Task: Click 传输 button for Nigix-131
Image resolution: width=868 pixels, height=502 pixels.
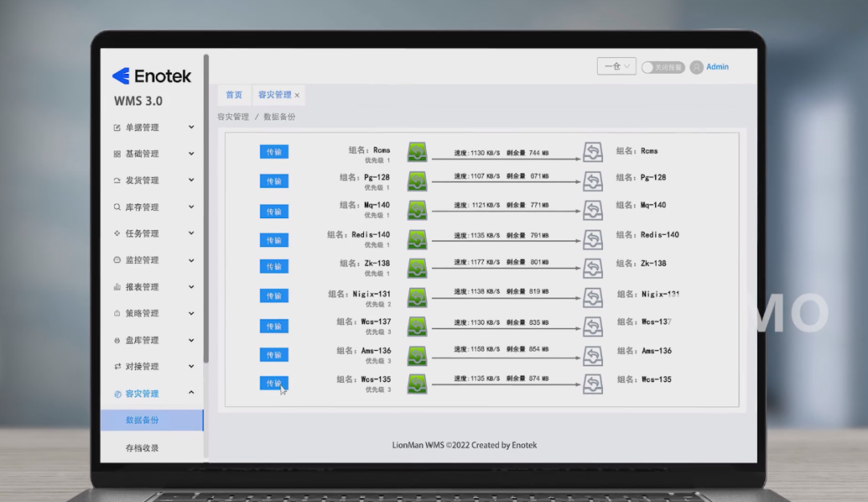Action: click(x=274, y=296)
